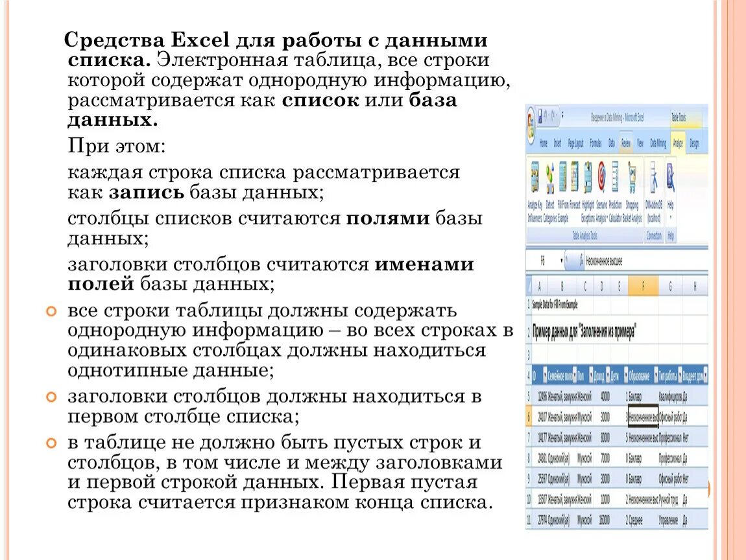The height and width of the screenshot is (560, 746).
Task: Click the formula bar with Неоконченное высшее
Action: pos(646,261)
